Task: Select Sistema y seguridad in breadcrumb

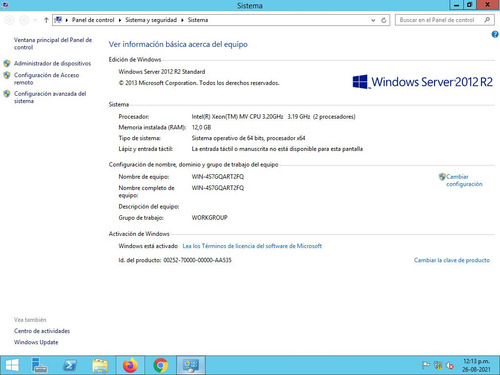Action: (151, 20)
